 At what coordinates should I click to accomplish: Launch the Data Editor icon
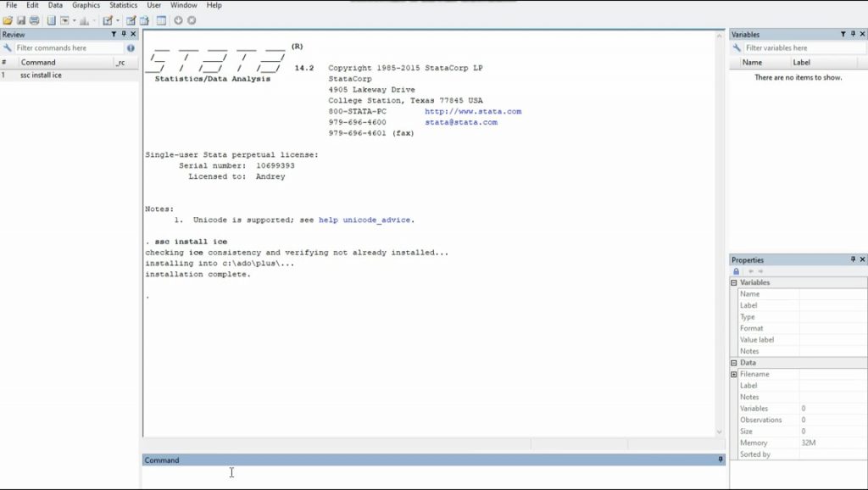click(131, 19)
